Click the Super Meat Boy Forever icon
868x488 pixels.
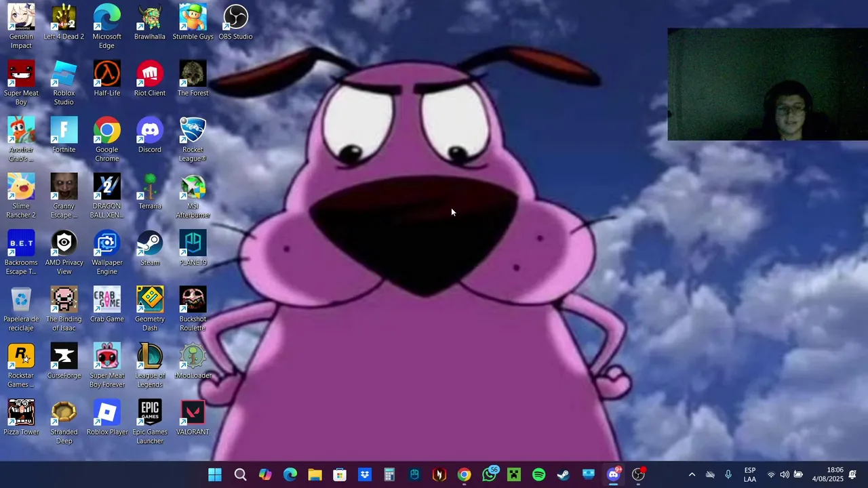point(106,366)
